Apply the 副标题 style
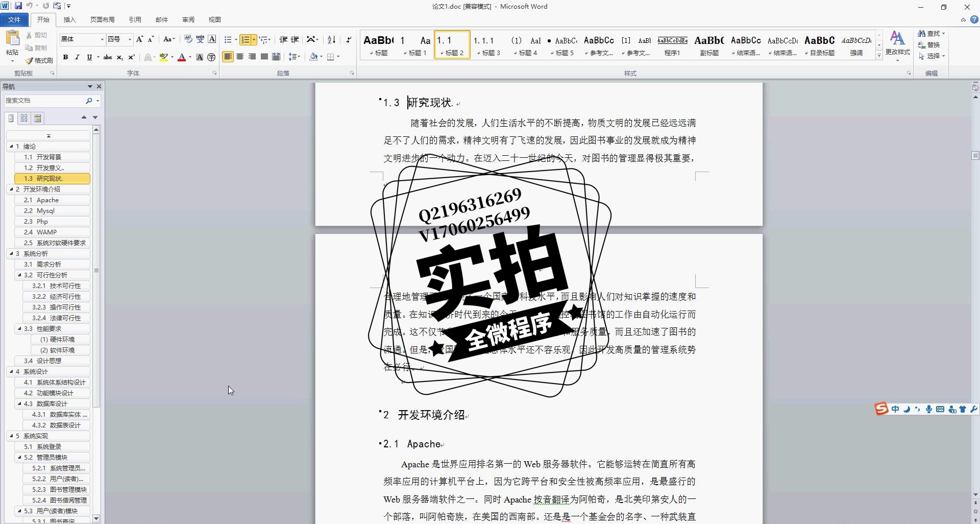980x524 pixels. click(709, 45)
